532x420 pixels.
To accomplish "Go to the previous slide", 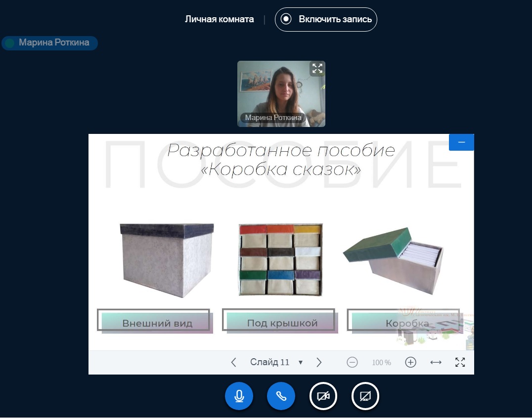I will point(234,363).
